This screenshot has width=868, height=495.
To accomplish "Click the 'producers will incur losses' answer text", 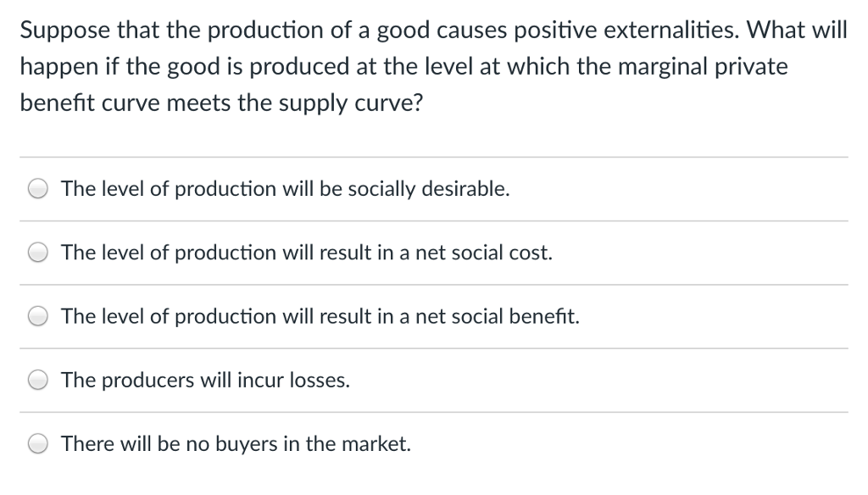I will [206, 380].
